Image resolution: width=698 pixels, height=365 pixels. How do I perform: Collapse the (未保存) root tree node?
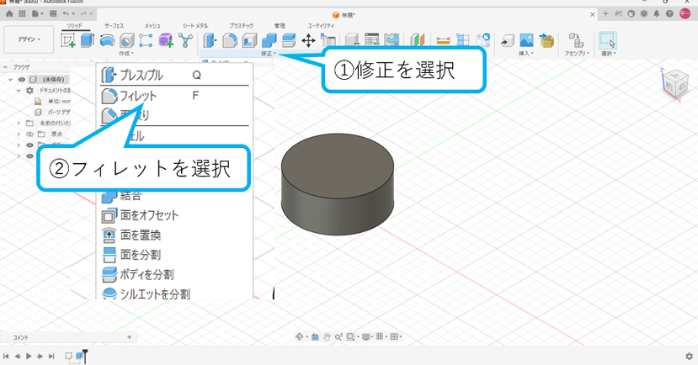coord(10,79)
